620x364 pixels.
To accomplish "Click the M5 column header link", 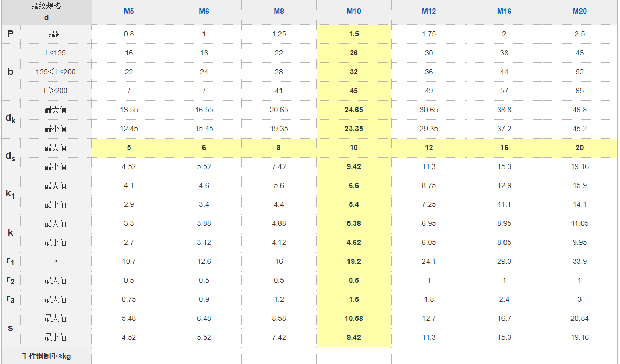I will (x=129, y=11).
